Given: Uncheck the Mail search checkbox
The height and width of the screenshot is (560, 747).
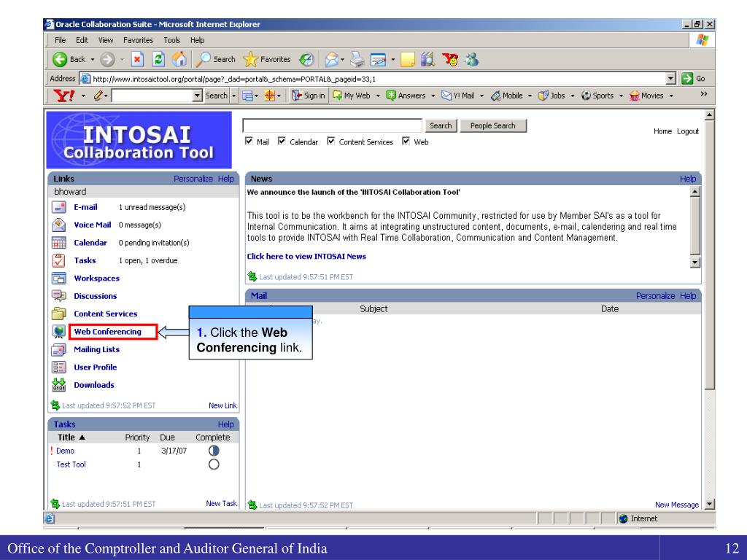Looking at the screenshot, I should [x=249, y=141].
